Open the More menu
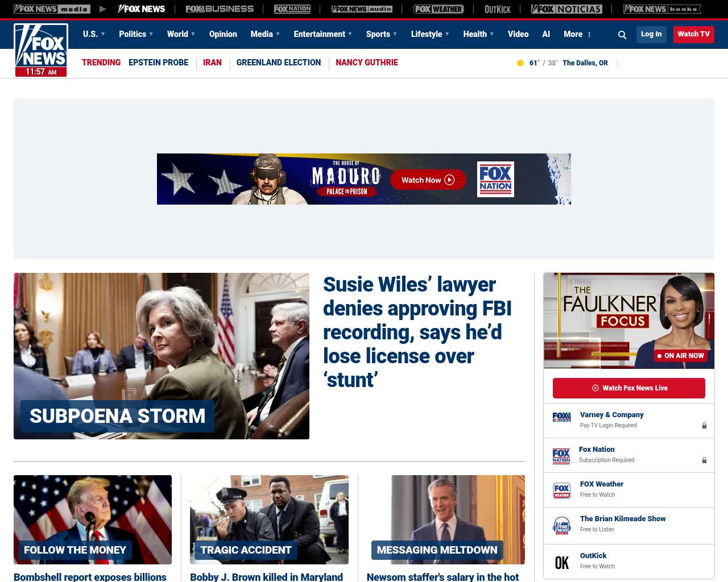The image size is (728, 582). point(577,34)
